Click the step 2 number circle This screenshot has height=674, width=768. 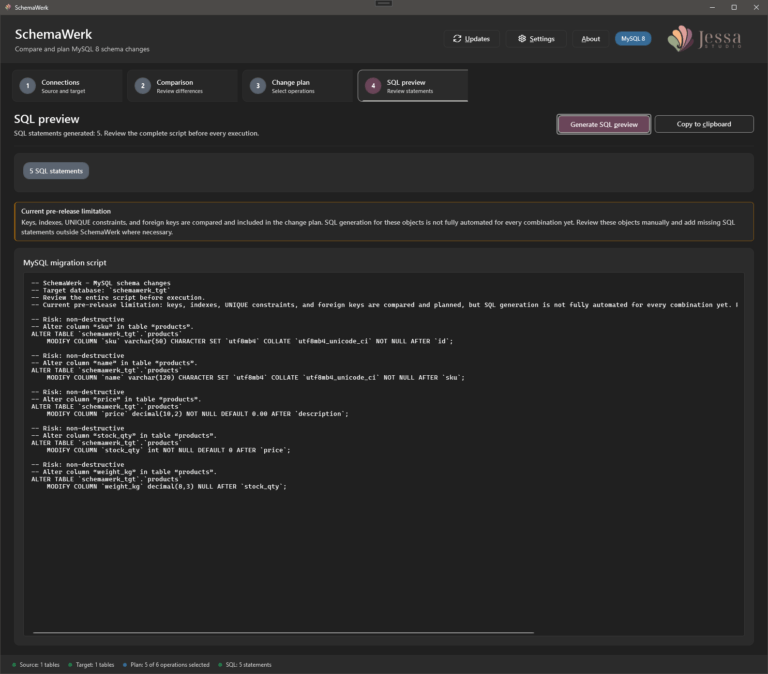(x=143, y=86)
